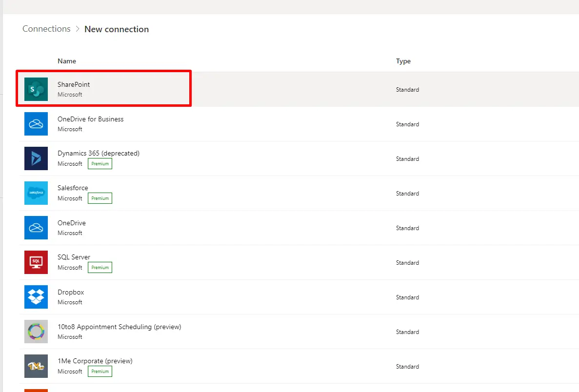Screen dimensions: 579x392
Task: Select the OneDrive connection name
Action: [x=72, y=223]
